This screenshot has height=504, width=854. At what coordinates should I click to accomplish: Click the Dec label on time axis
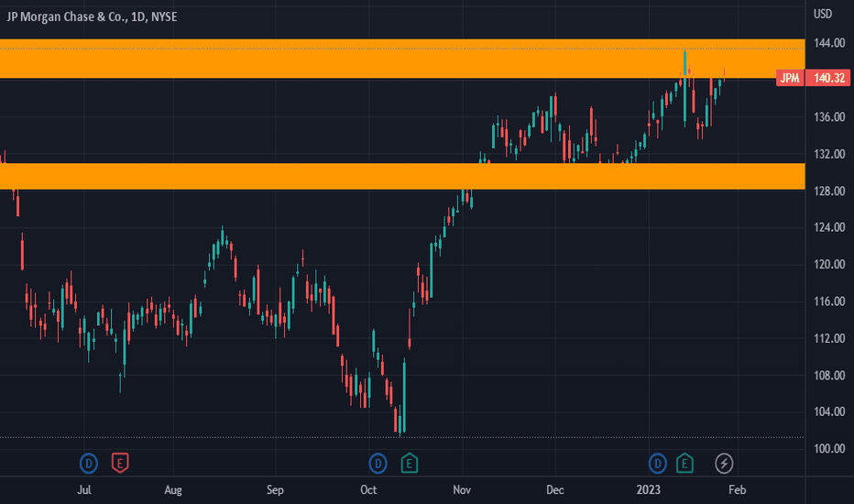point(555,490)
